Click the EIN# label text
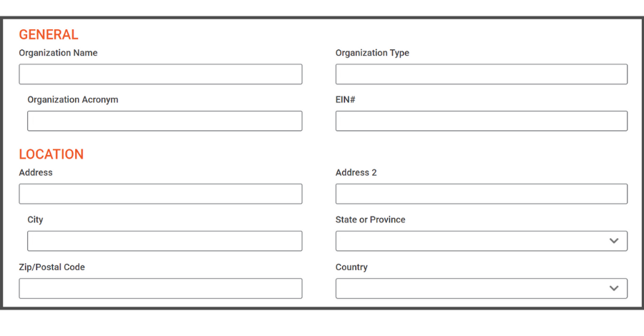The width and height of the screenshot is (644, 336). coord(346,99)
